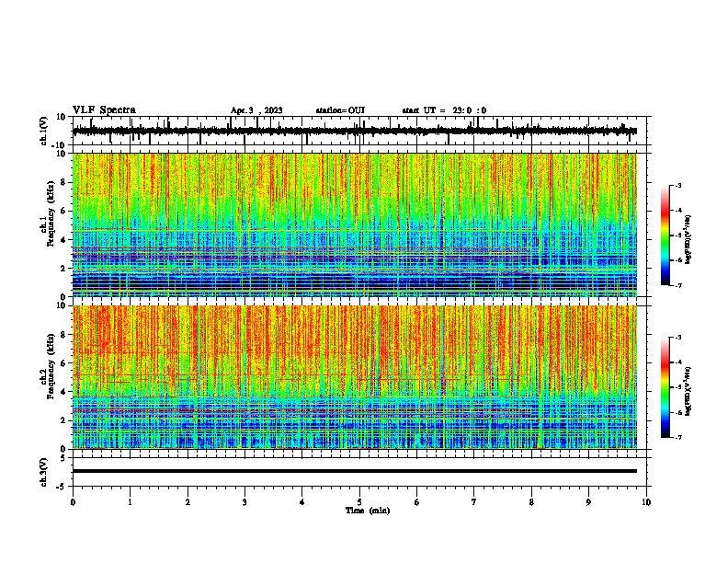The width and height of the screenshot is (728, 563).
Task: Click the ch.1 color bar unit label
Action: point(688,239)
